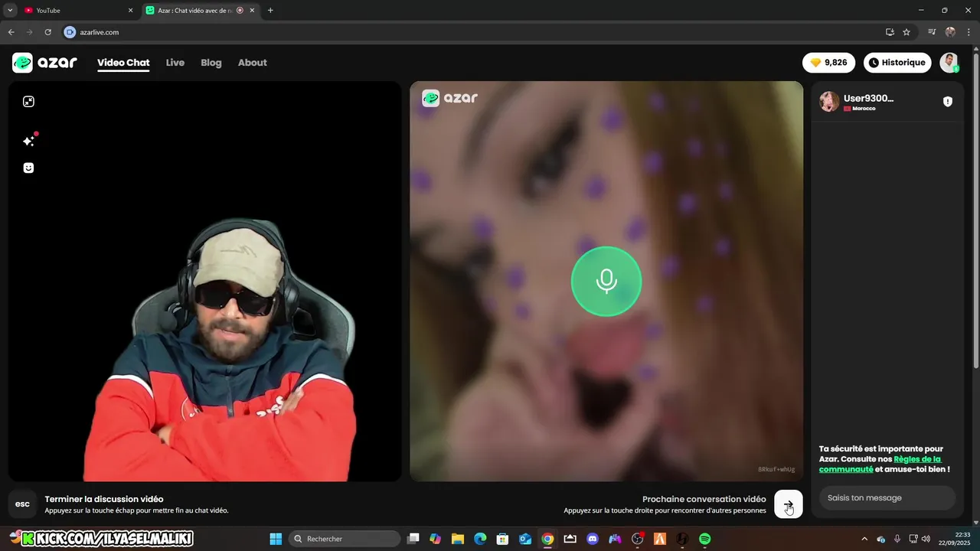Show hidden system tray icons
This screenshot has width=980, height=551.
coord(864,539)
